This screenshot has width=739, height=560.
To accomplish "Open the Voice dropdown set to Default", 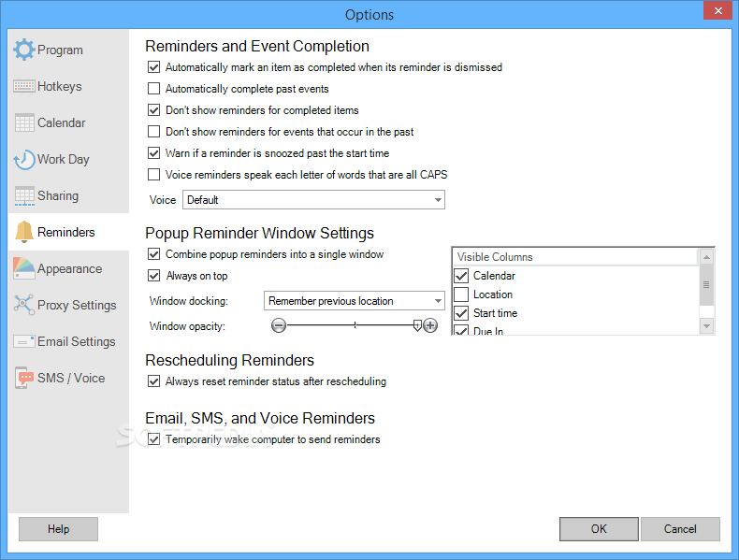I will [313, 200].
